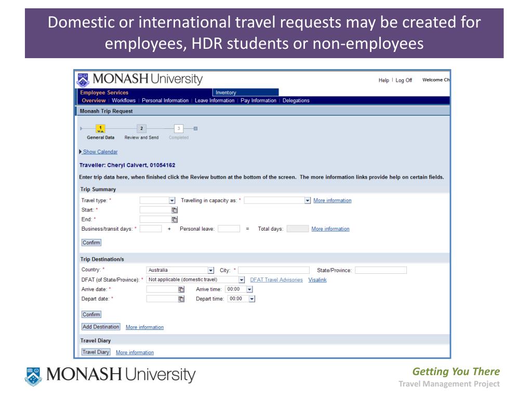Open the Workflows menu item
The width and height of the screenshot is (532, 399).
click(x=124, y=100)
